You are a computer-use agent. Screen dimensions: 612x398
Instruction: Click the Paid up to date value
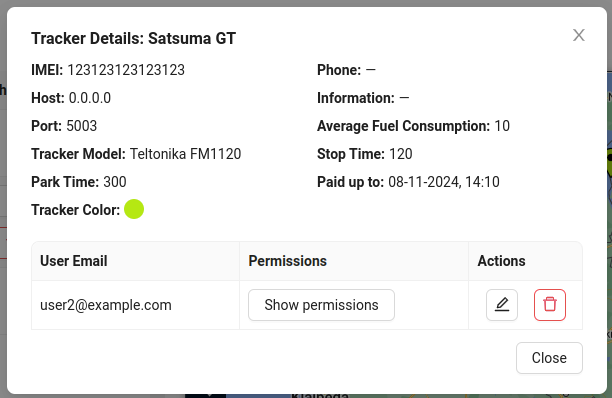(x=444, y=182)
